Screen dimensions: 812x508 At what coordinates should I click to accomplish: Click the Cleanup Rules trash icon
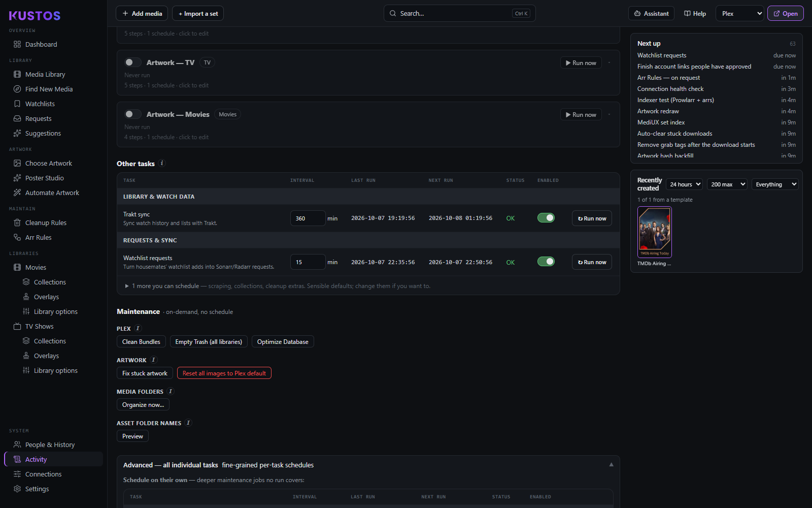point(17,223)
